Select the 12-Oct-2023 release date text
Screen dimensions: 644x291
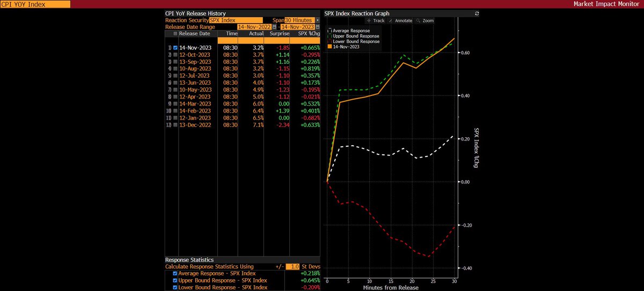pos(195,54)
